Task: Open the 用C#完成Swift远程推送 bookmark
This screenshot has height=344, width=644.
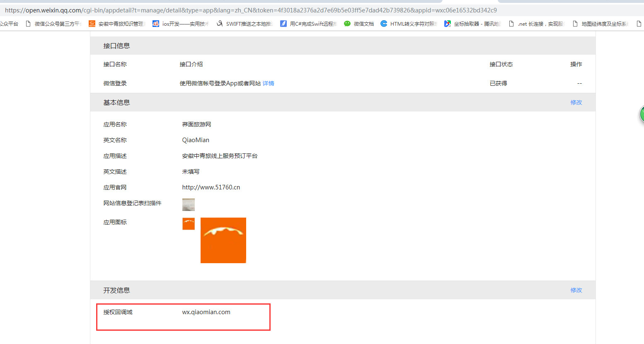Action: (309, 24)
